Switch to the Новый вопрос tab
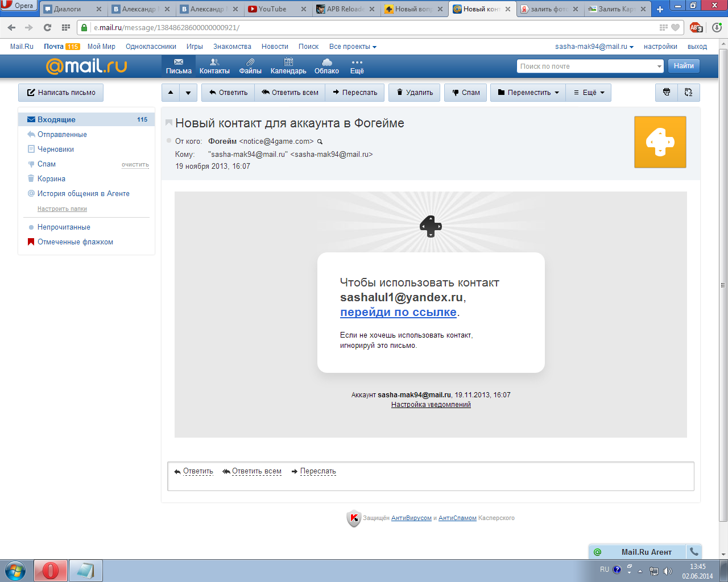Screen dimensions: 728x582 (x=413, y=9)
